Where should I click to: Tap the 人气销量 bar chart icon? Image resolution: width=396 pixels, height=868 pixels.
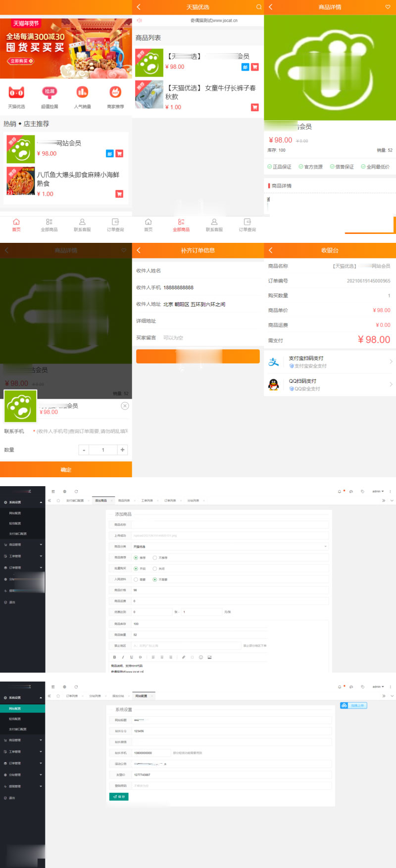pos(82,92)
